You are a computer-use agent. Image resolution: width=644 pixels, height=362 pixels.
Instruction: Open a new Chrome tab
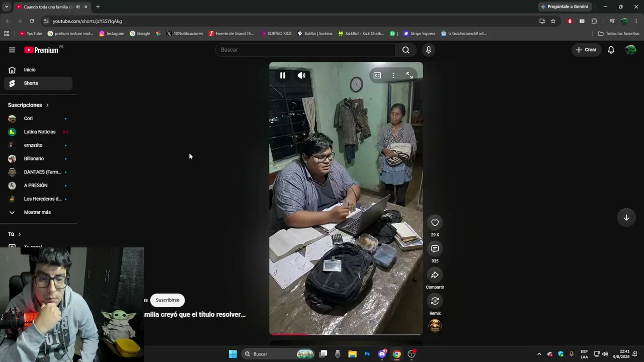pyautogui.click(x=98, y=7)
